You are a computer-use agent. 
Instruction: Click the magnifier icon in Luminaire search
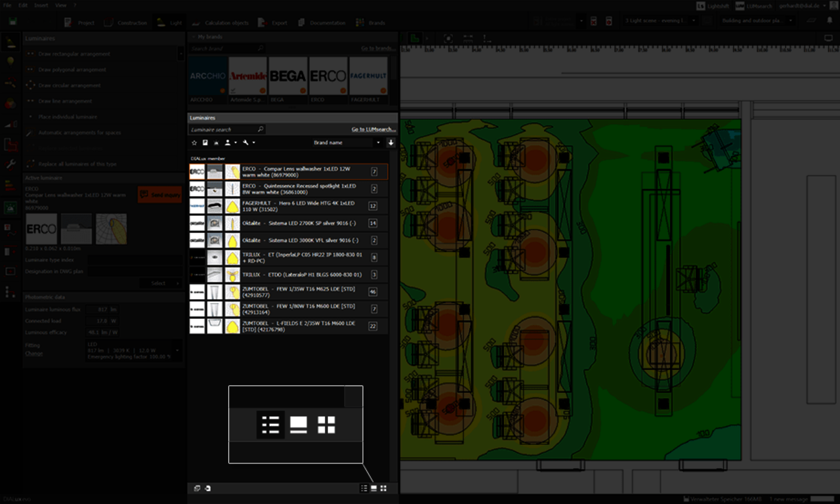pyautogui.click(x=261, y=129)
